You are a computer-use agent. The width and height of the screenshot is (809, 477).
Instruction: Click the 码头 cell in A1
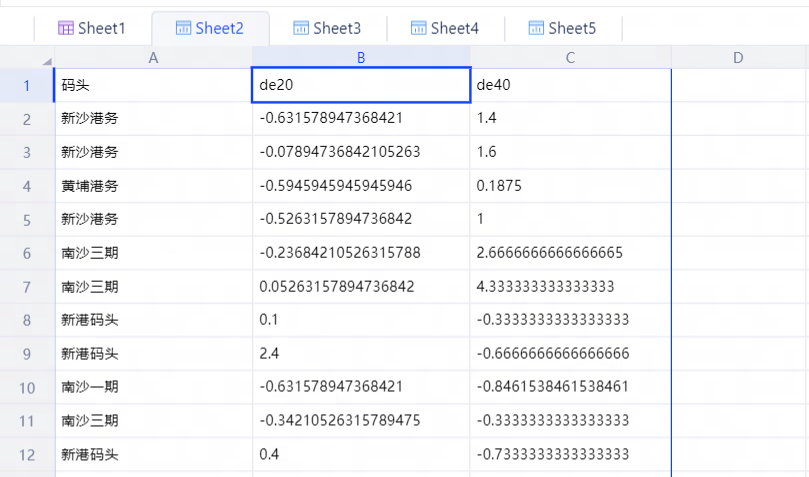point(153,85)
